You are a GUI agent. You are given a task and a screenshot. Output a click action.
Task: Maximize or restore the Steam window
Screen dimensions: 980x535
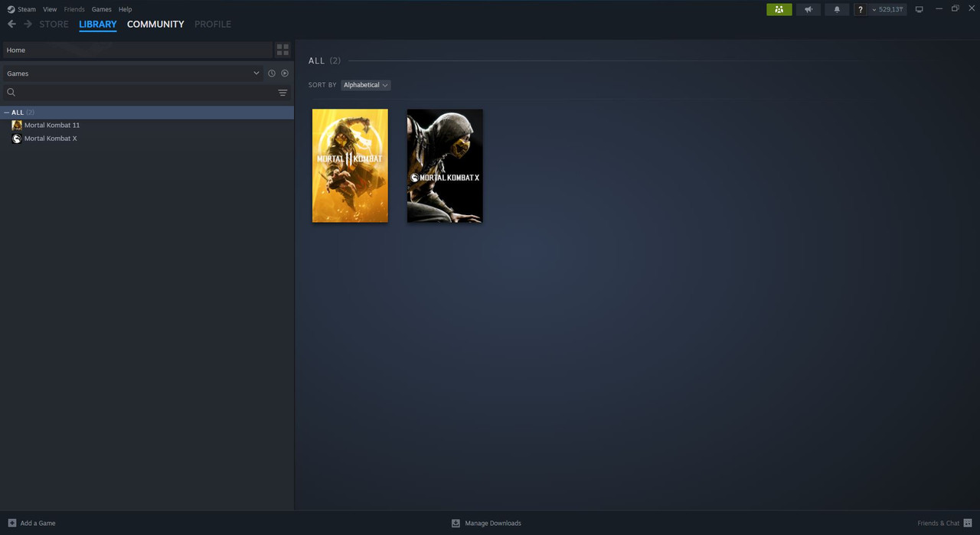pyautogui.click(x=955, y=8)
